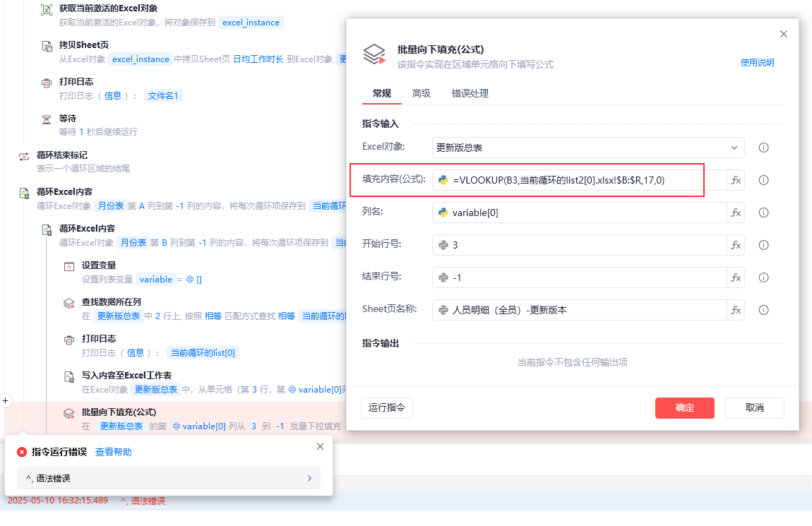Click info icon beside Excel对象 dropdown
This screenshot has width=812, height=526.
pos(763,148)
